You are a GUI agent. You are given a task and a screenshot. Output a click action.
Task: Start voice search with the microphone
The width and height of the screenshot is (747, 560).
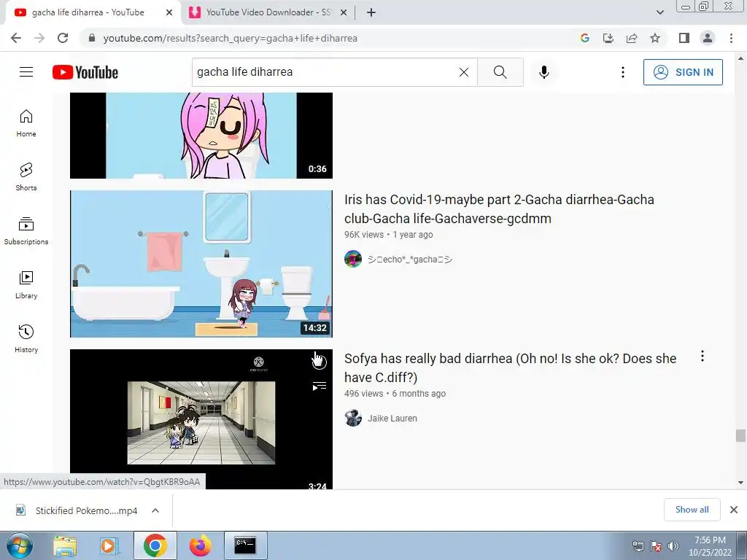544,72
